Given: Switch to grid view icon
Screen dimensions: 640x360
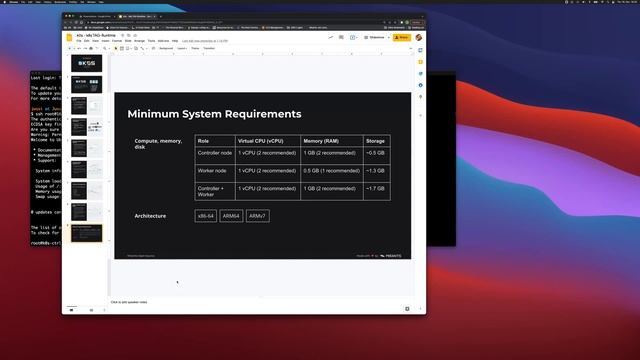Looking at the screenshot, I should point(91,310).
